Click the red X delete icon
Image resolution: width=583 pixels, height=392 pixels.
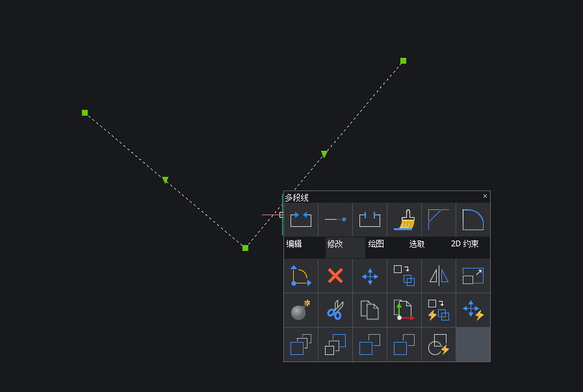(x=335, y=276)
